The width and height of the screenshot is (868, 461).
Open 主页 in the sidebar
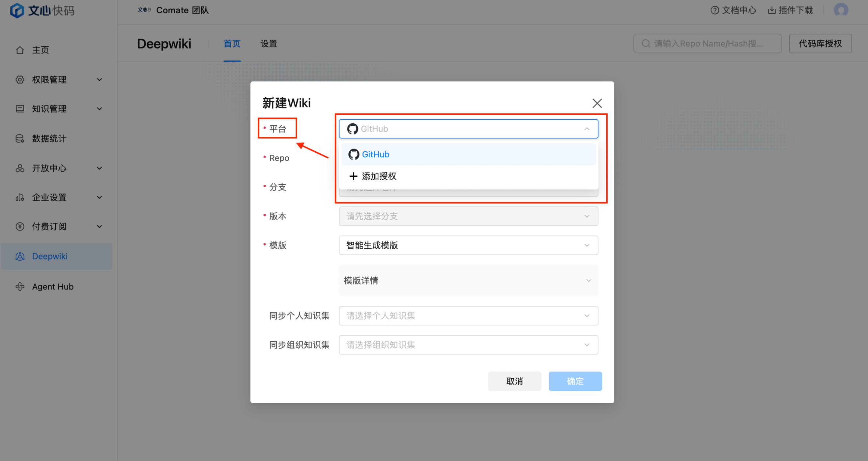click(x=56, y=50)
